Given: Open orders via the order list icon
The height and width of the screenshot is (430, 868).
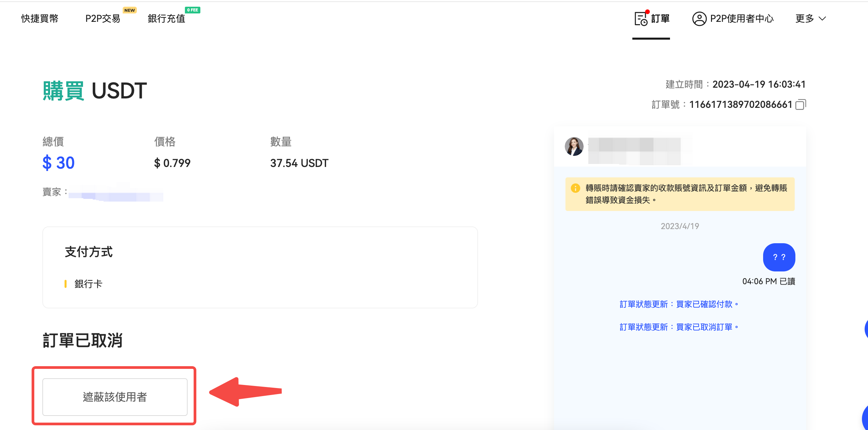Looking at the screenshot, I should [640, 18].
